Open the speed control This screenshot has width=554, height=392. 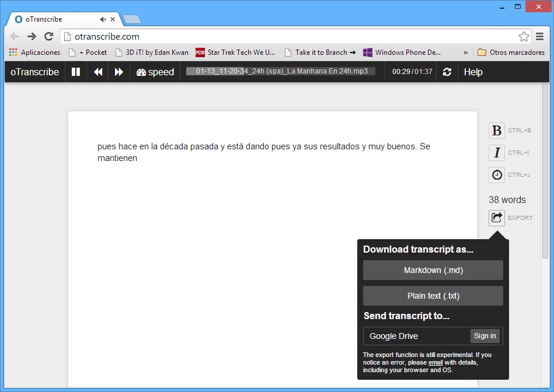155,72
